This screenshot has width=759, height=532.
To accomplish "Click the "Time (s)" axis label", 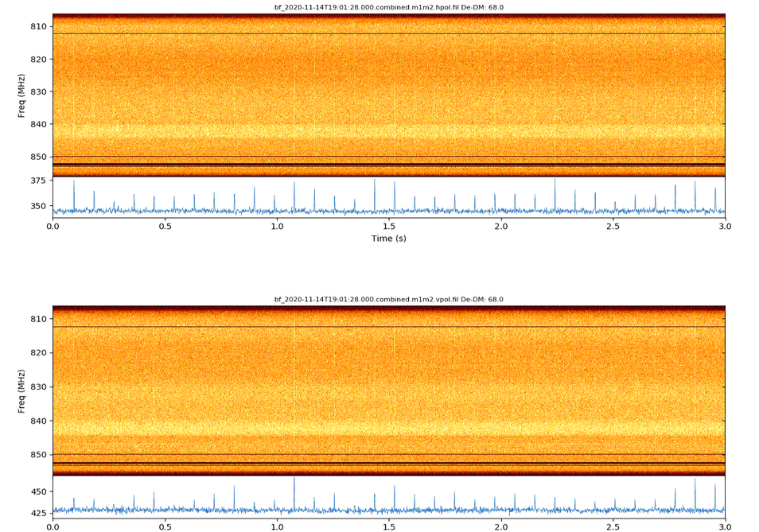I will [389, 239].
